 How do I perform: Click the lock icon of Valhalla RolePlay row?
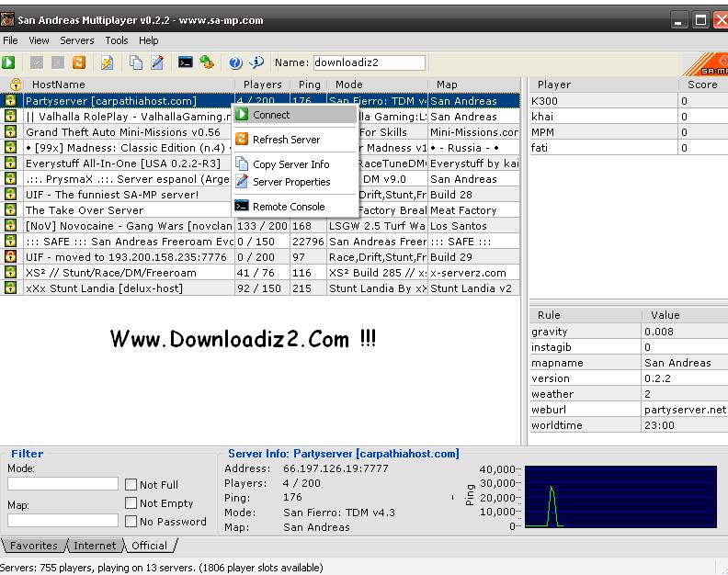(10, 116)
